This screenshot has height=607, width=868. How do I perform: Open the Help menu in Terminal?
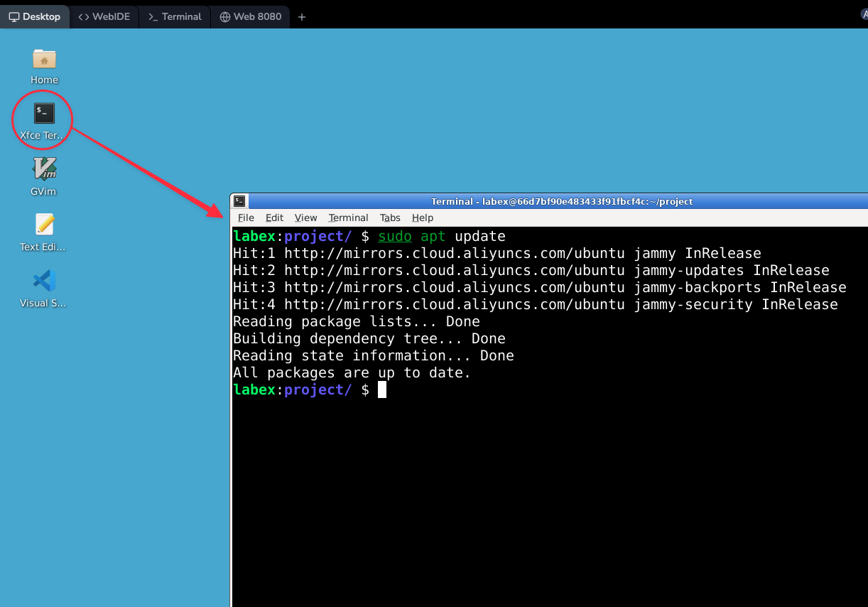(422, 217)
